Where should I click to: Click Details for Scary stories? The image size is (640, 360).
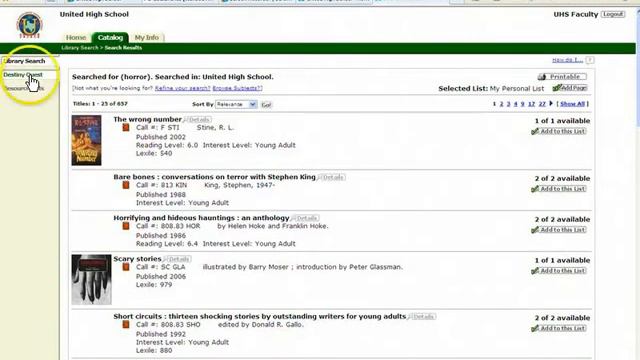coord(178,259)
